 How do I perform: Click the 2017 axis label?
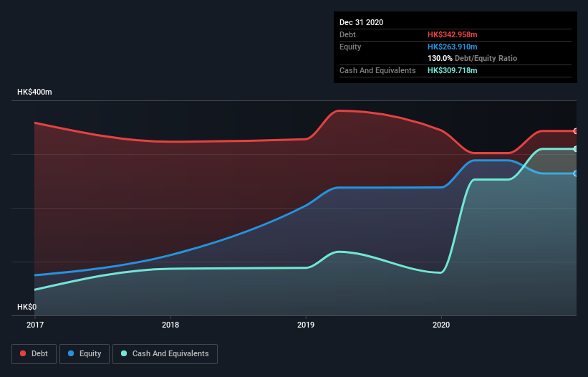coord(35,325)
